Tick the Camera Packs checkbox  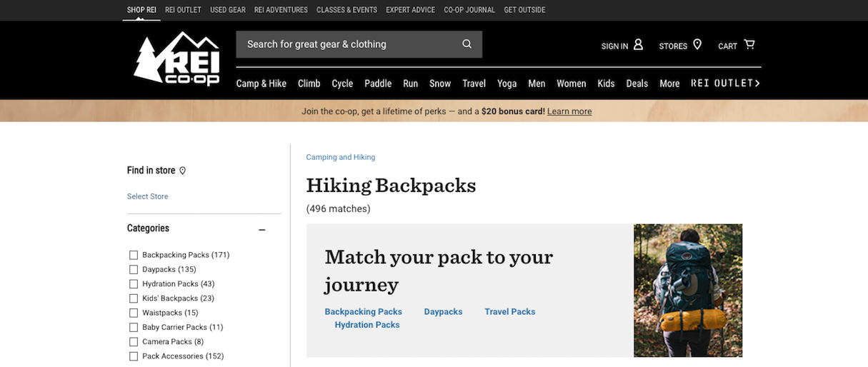coord(134,342)
